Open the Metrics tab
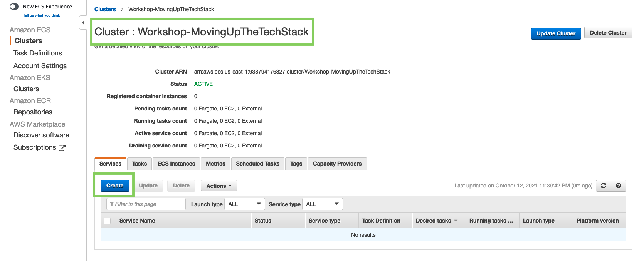 click(x=215, y=164)
